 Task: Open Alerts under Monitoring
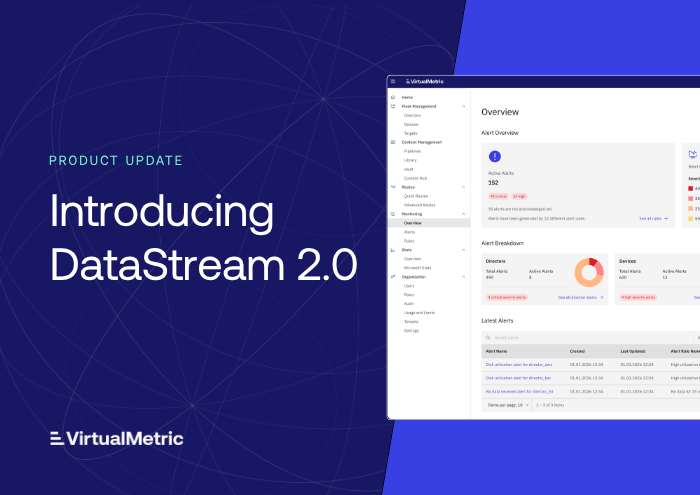tap(409, 232)
